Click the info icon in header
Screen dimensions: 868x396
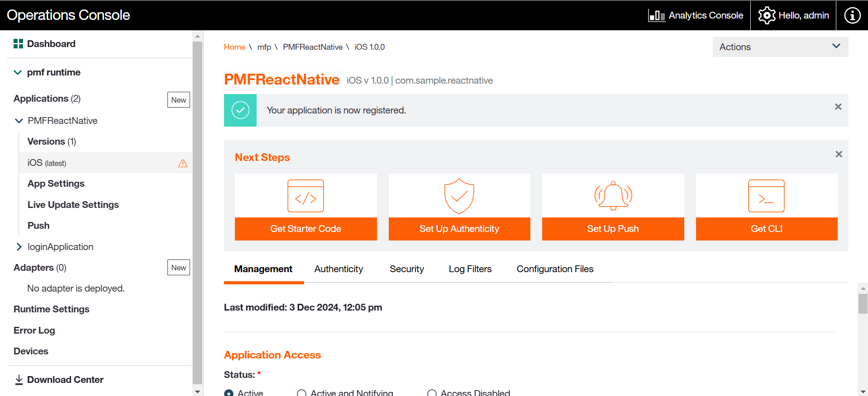(852, 15)
